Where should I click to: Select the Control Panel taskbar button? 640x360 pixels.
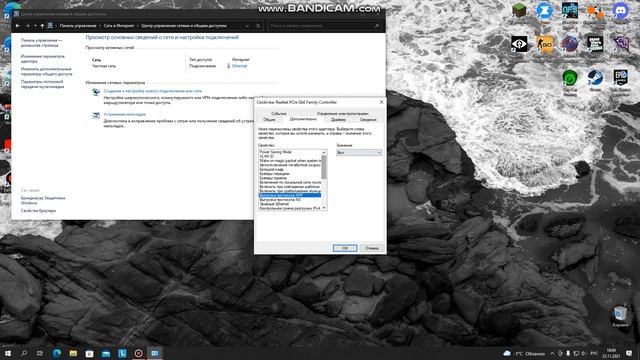[x=155, y=353]
